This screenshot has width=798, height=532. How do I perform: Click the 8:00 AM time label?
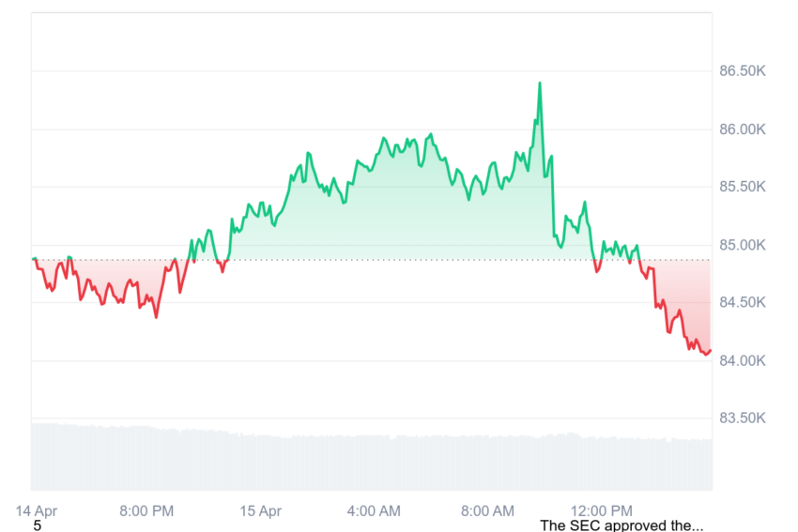(x=487, y=510)
